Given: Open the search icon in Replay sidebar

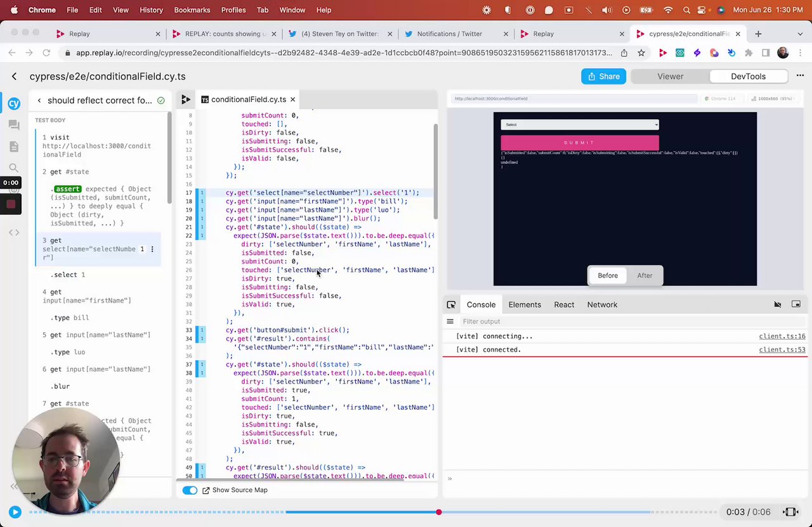Looking at the screenshot, I should click(14, 168).
